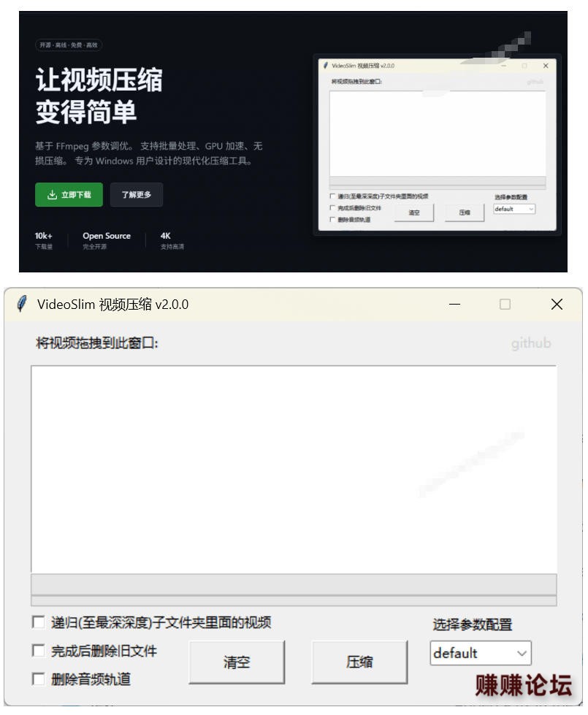Viewport: 588px width, 715px height.
Task: Click the 开源·离线·免费·高效 badge
Action: tap(69, 45)
